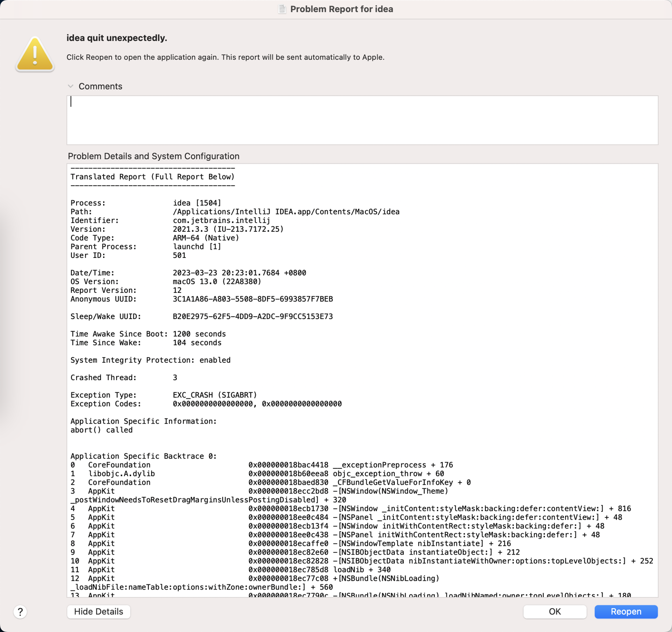Click backtrace row 12 NSBundle(NSNibLoading)

[x=255, y=579]
